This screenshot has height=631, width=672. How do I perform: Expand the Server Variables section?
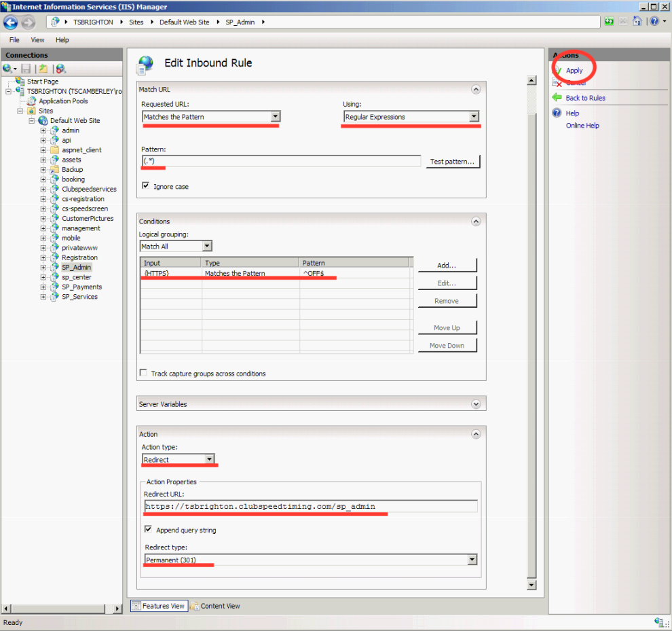click(476, 404)
